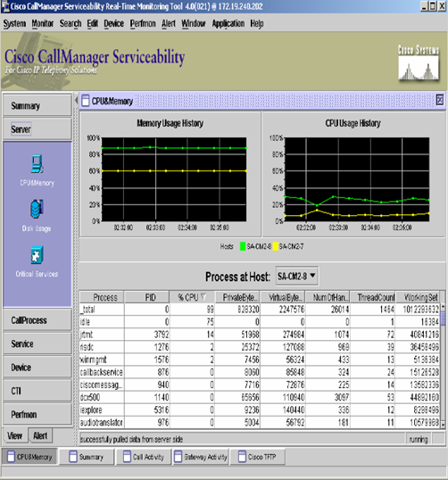Sort by the WorkingSet column header

point(418,297)
